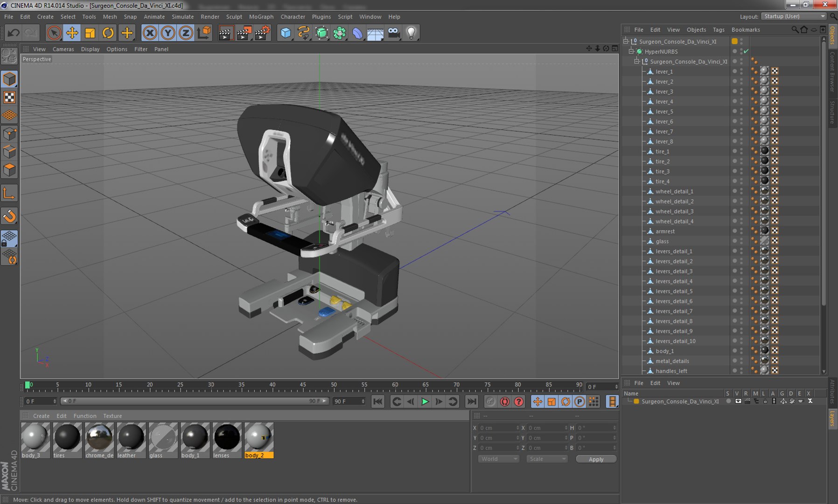838x504 pixels.
Task: Toggle X axis lock
Action: coord(149,33)
